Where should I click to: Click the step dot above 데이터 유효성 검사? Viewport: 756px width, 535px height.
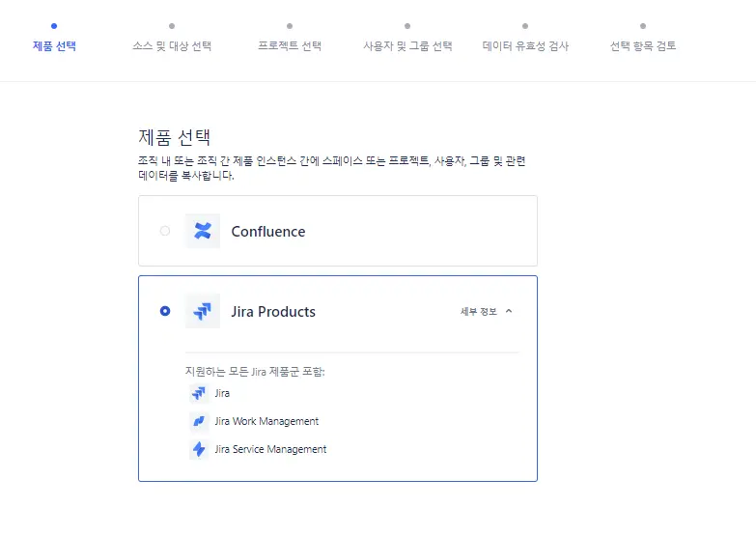pyautogui.click(x=525, y=26)
